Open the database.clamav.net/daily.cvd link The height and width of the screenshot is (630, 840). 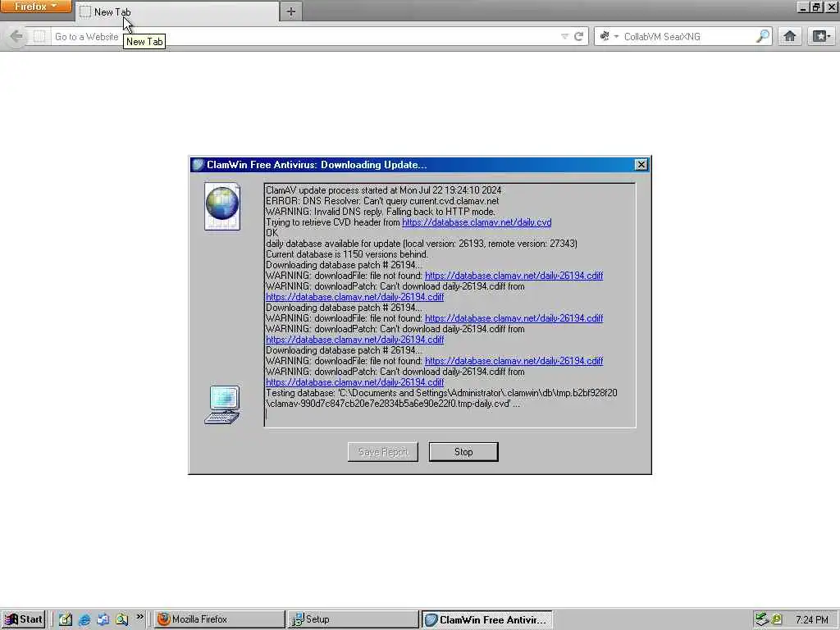477,222
